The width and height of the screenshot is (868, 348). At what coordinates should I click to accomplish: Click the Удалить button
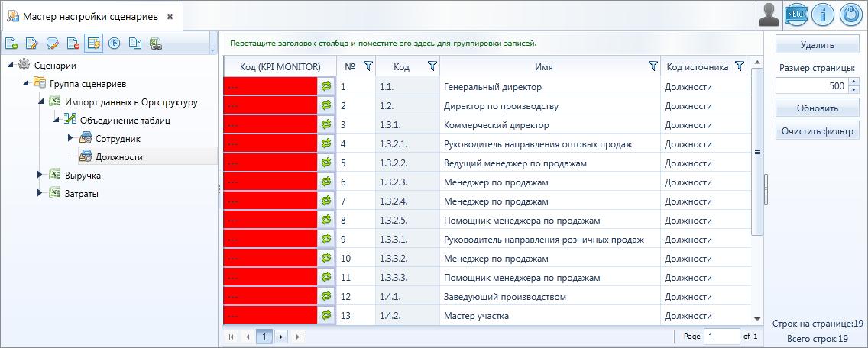817,45
